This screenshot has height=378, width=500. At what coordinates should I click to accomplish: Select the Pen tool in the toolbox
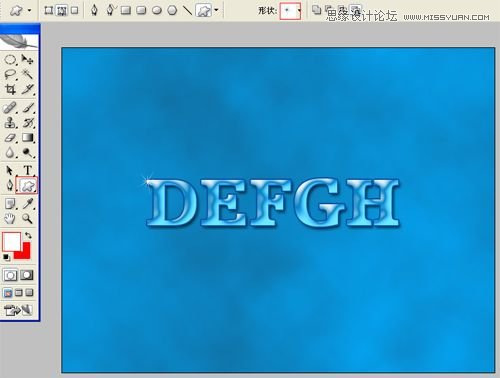point(10,185)
